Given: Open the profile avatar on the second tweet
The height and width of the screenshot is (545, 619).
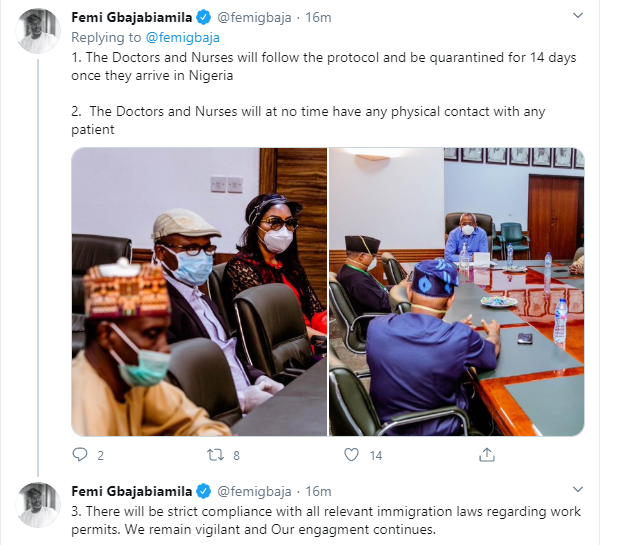Looking at the screenshot, I should (x=38, y=505).
